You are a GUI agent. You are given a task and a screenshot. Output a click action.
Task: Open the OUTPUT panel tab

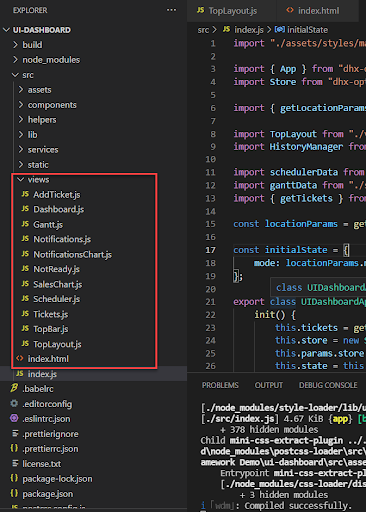click(269, 385)
